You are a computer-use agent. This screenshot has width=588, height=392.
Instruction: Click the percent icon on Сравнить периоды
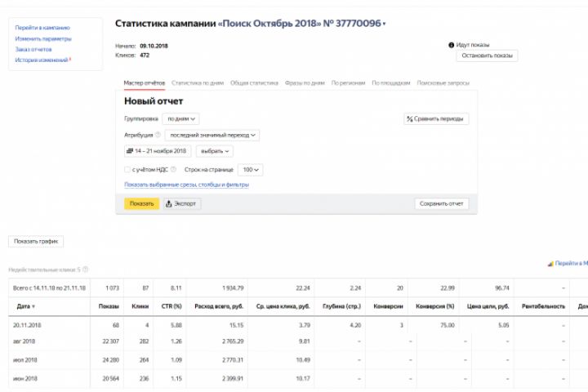[410, 118]
